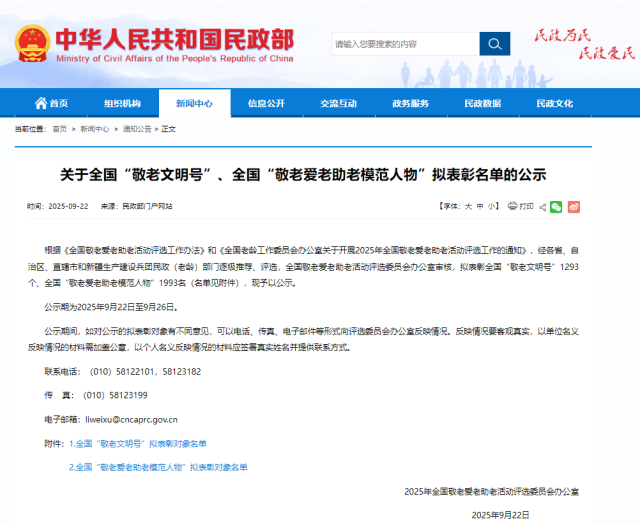Open the 交流互动 navigation tab
Viewport: 640px width, 524px height.
(338, 103)
